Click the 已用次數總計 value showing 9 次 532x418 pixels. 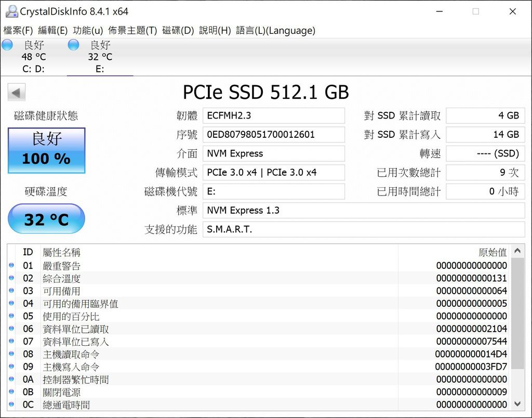point(485,172)
